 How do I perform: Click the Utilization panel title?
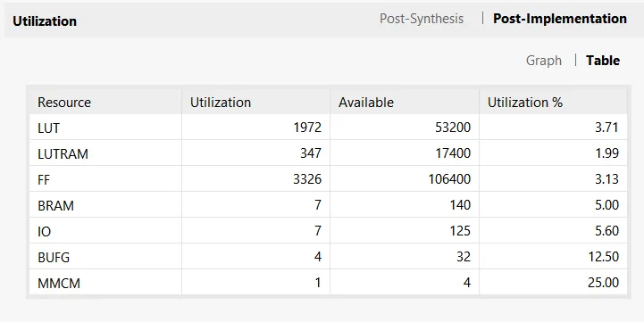[x=45, y=21]
